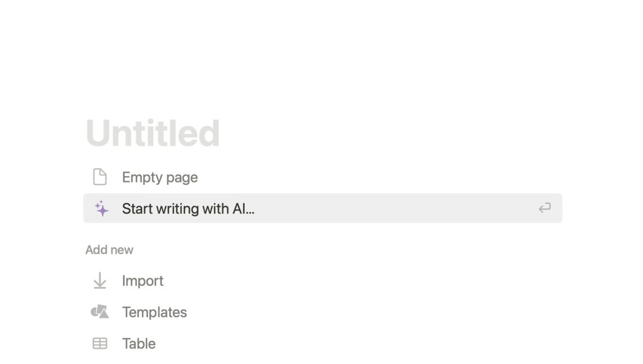Add a new Table via its label
Screen dimensions: 643x364
click(139, 343)
